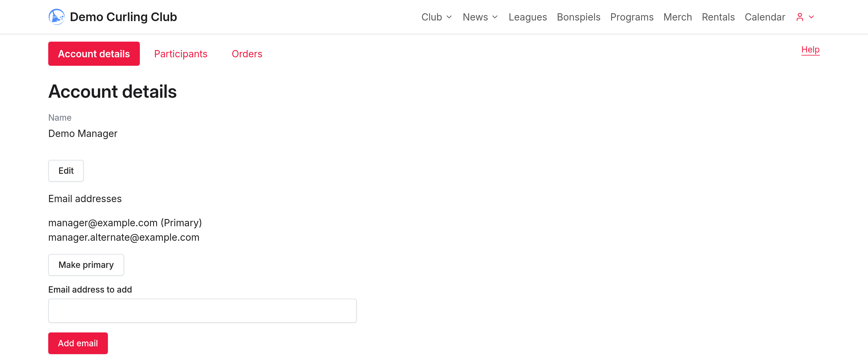Screen dimensions: 868x362
Task: Open the Calendar page
Action: coord(765,17)
